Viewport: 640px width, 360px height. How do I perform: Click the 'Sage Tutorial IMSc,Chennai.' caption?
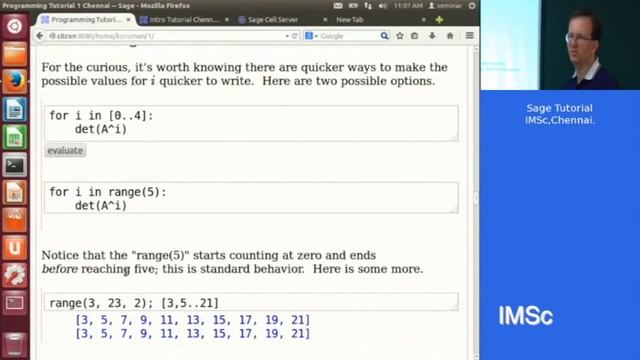(560, 114)
